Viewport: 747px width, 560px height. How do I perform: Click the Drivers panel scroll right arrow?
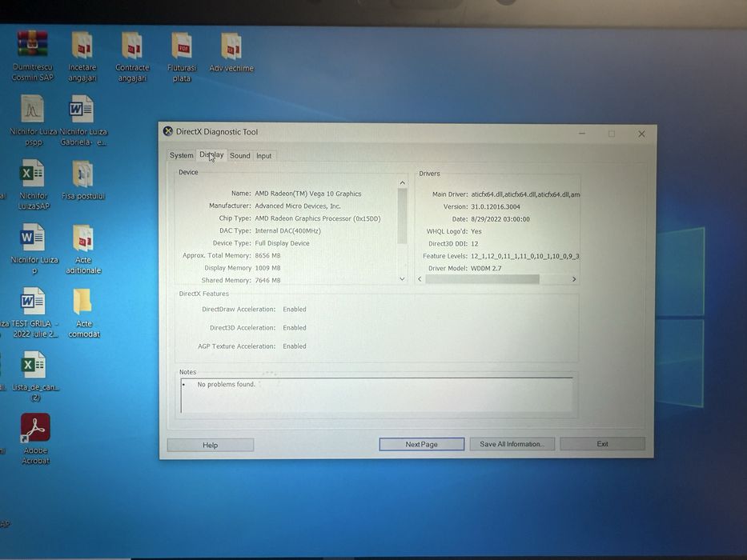point(573,279)
